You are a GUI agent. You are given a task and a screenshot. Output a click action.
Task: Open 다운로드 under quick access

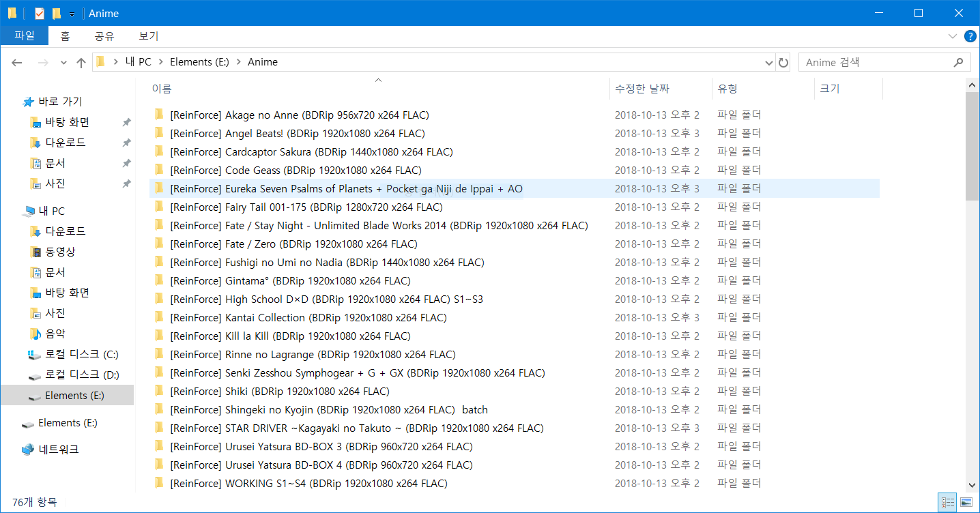66,143
